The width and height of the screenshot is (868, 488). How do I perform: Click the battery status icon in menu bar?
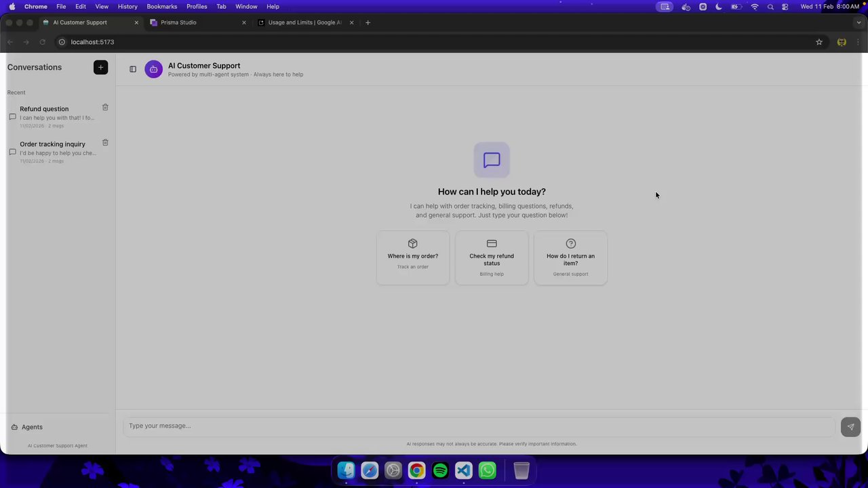[x=736, y=7]
